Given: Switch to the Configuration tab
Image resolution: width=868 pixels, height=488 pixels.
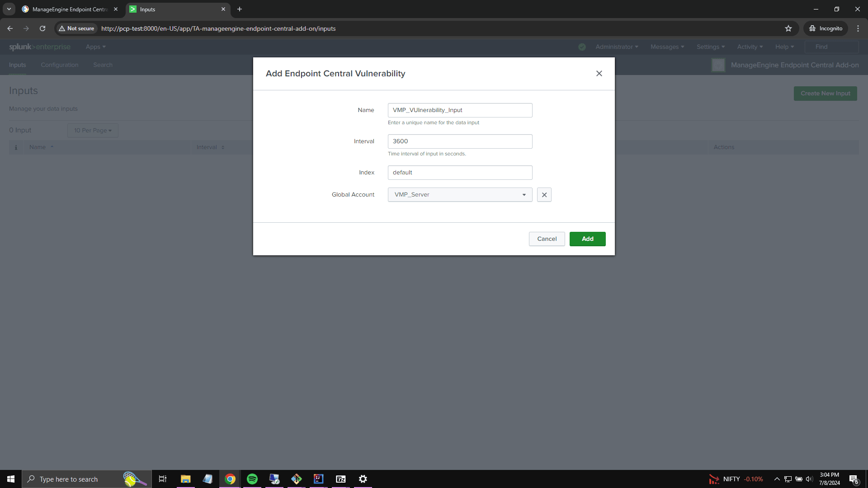Looking at the screenshot, I should pos(59,65).
